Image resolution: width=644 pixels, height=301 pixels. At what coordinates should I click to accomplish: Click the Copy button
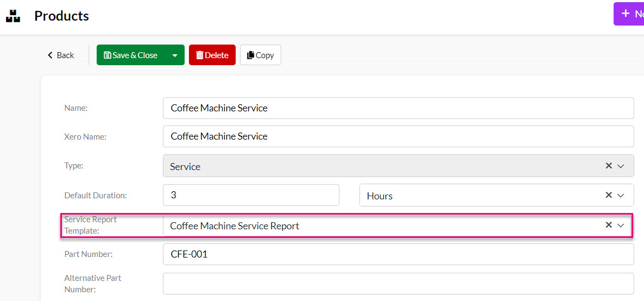click(x=261, y=55)
